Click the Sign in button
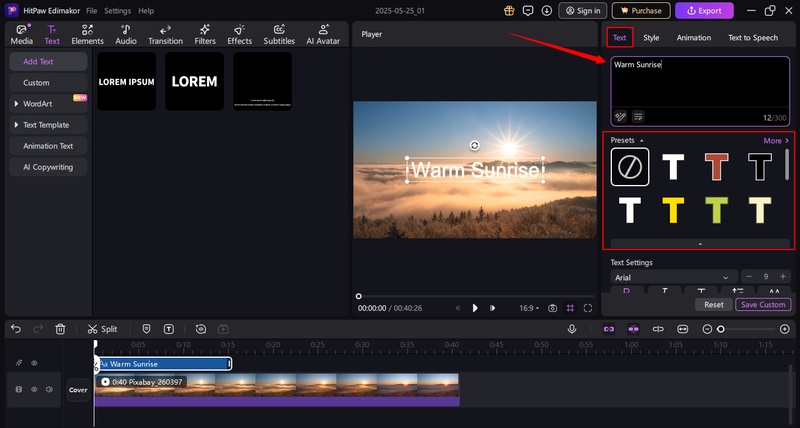 click(583, 11)
